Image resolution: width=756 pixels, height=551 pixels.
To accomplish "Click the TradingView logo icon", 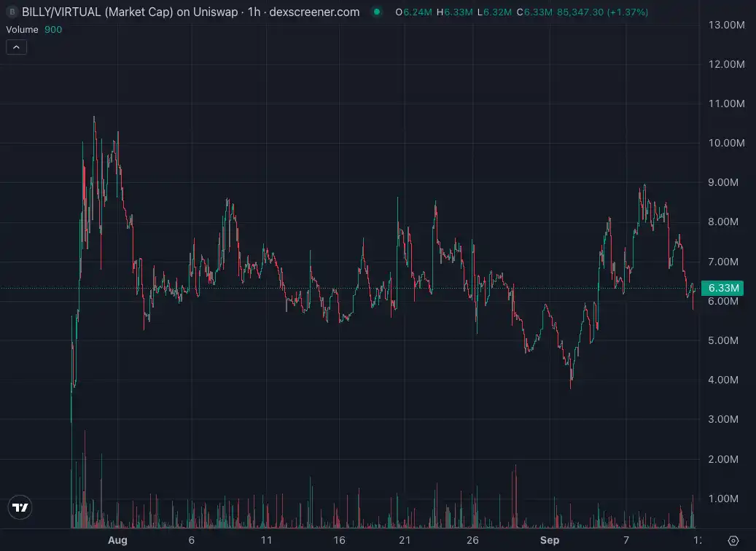I will pyautogui.click(x=20, y=507).
